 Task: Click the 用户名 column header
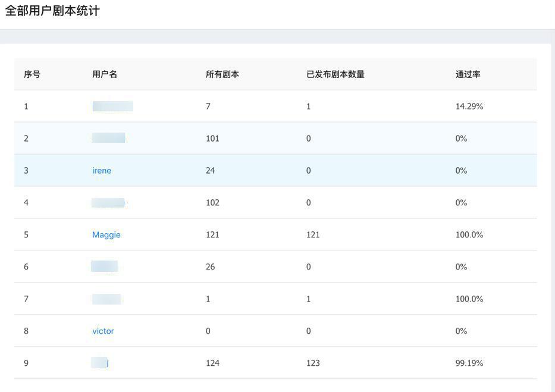coord(105,74)
